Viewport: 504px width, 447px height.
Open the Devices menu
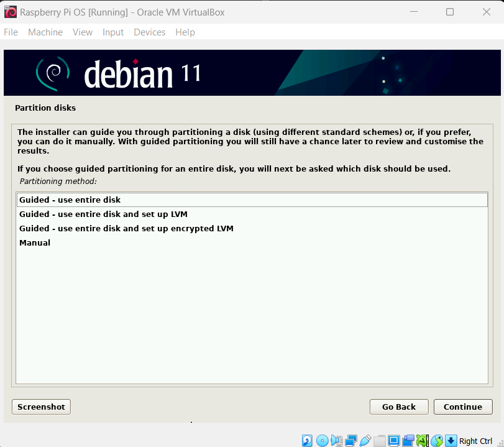(x=149, y=32)
